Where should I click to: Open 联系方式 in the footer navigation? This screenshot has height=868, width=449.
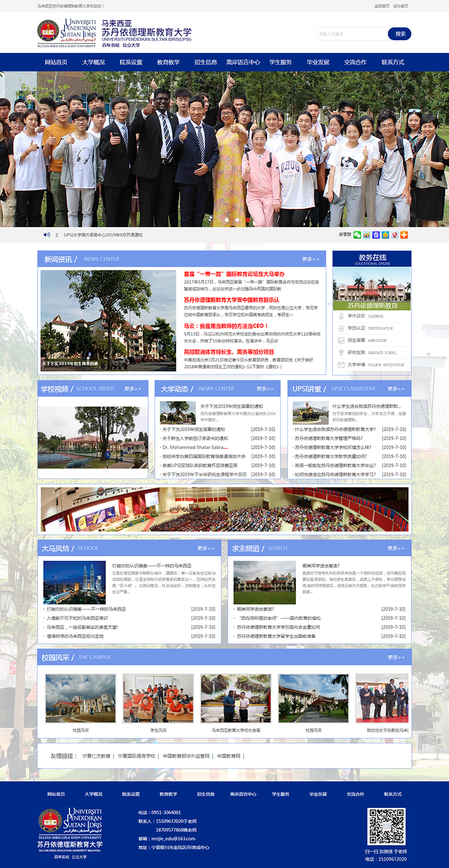click(x=393, y=794)
